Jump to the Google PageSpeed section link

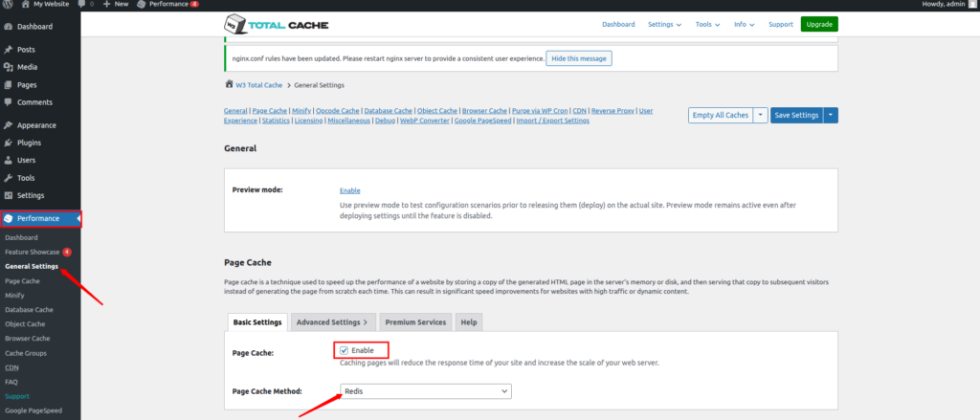(x=482, y=121)
